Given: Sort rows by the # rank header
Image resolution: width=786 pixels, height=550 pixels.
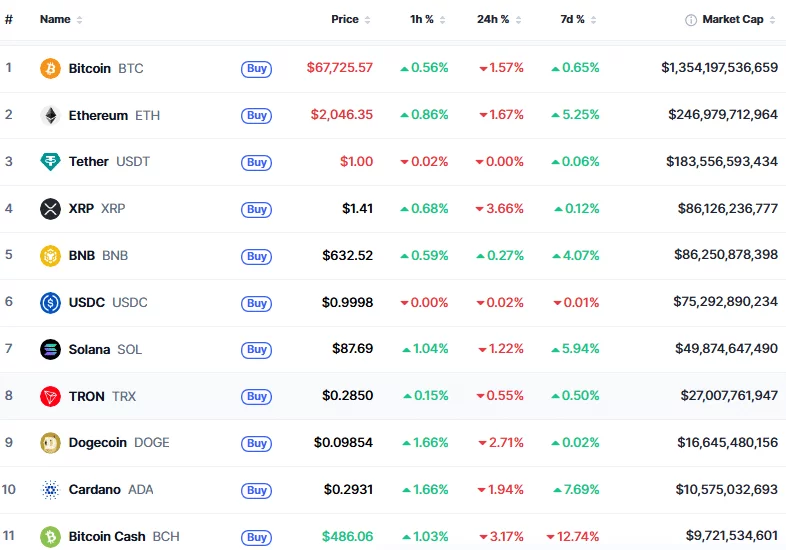Looking at the screenshot, I should [x=9, y=20].
